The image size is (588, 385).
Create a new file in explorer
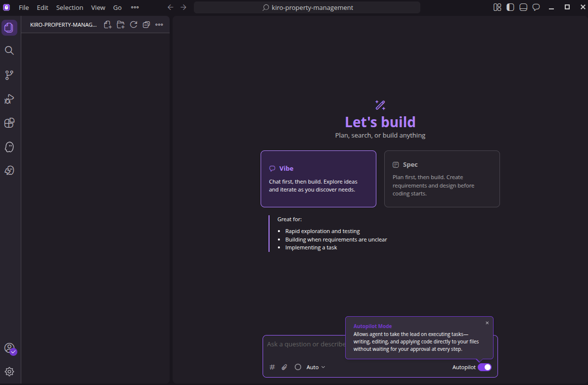[x=108, y=25]
